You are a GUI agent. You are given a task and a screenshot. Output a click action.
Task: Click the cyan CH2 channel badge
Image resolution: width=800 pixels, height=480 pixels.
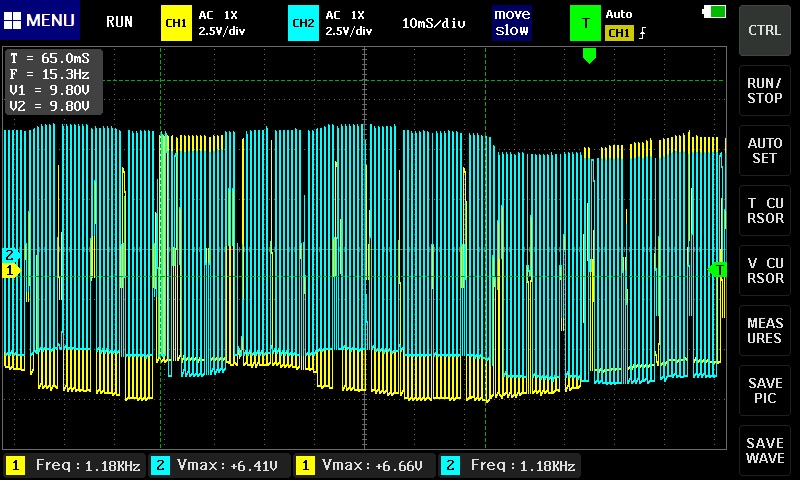[x=303, y=22]
